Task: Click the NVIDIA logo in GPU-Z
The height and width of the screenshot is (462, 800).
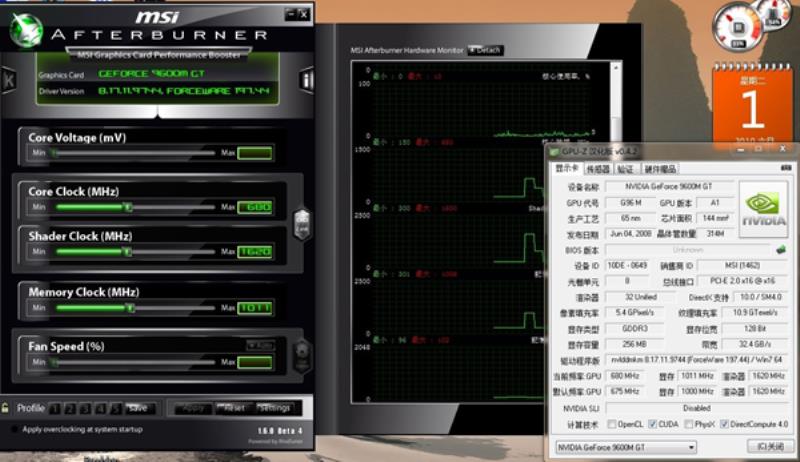Action: 764,209
